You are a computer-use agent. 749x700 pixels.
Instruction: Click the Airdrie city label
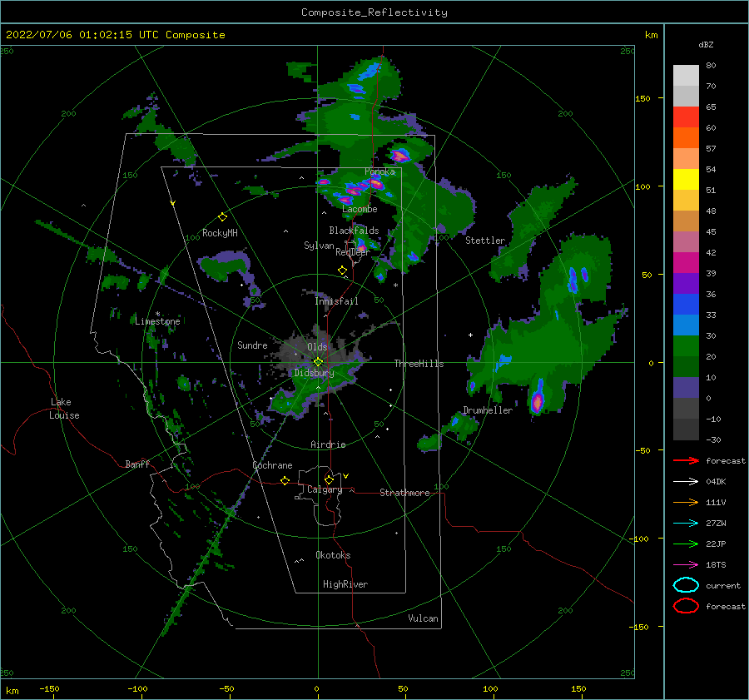[x=328, y=444]
